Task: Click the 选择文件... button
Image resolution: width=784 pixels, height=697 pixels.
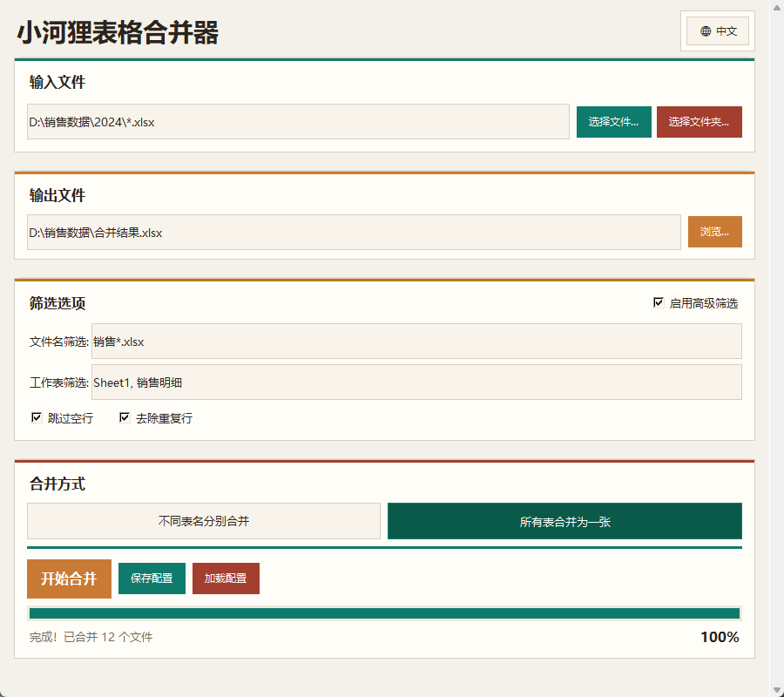Action: [x=614, y=121]
